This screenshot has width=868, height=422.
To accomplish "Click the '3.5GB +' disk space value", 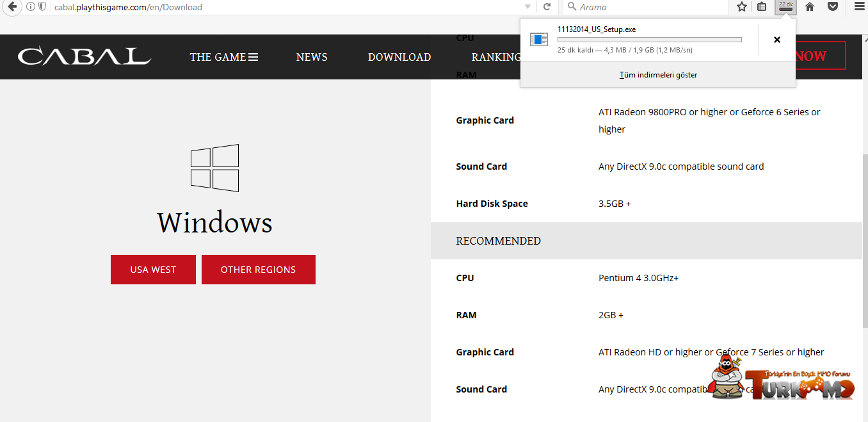I will (615, 204).
